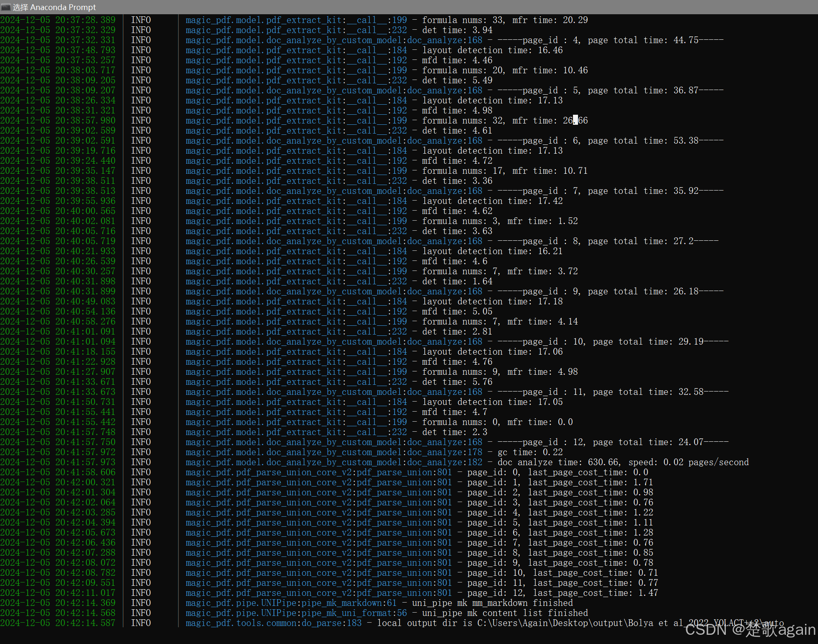Click 'layout detection time: 16.46' text
The height and width of the screenshot is (644, 818).
click(493, 50)
